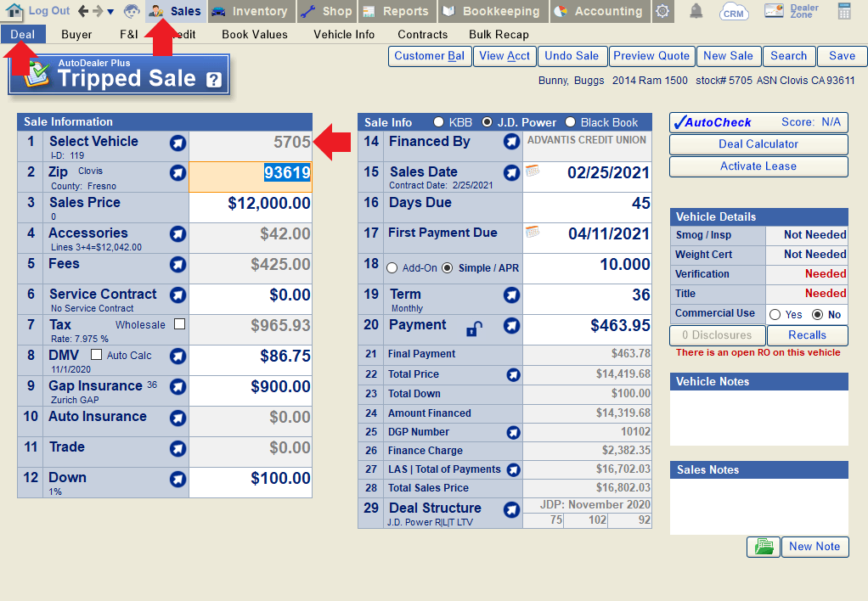Check the Wholesale tax checkbox
The image size is (868, 601).
(x=179, y=323)
